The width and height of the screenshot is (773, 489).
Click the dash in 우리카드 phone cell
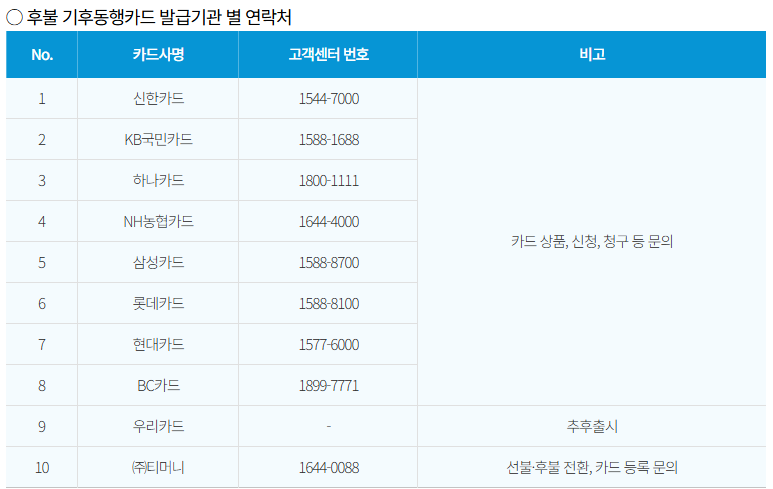(328, 426)
